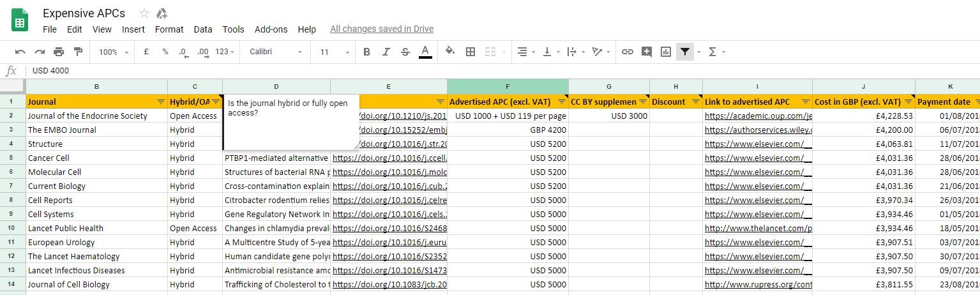Open the Calibri font dropdown
The width and height of the screenshot is (980, 295).
276,52
